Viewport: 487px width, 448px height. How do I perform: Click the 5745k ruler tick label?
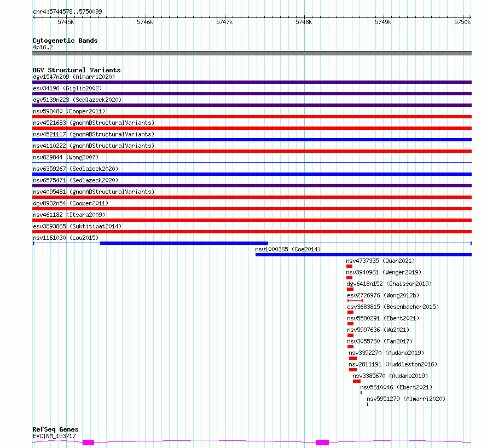(66, 22)
